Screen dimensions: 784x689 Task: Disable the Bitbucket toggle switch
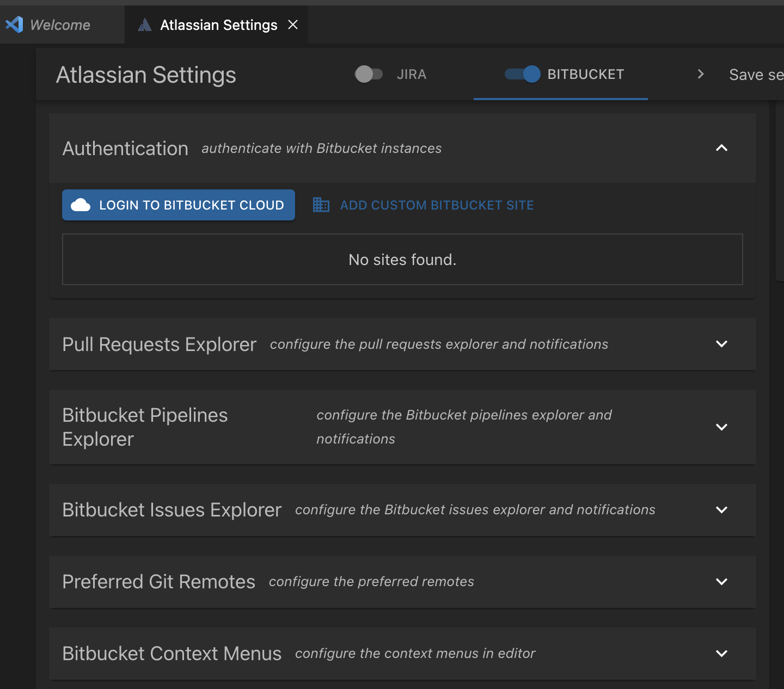(523, 74)
